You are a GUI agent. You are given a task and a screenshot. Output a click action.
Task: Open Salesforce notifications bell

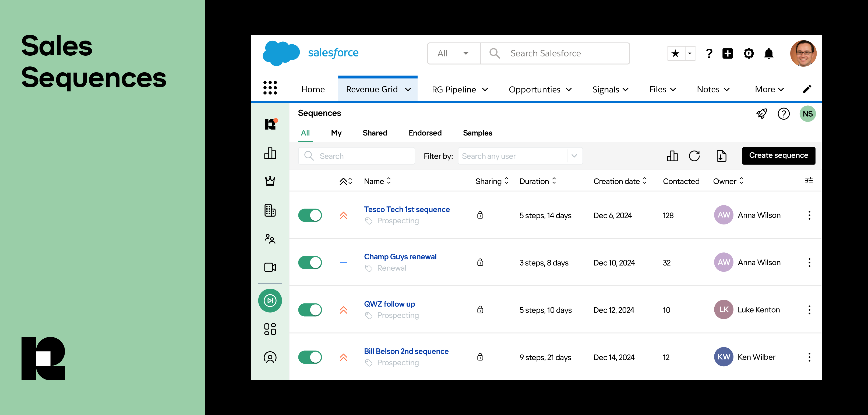coord(769,53)
